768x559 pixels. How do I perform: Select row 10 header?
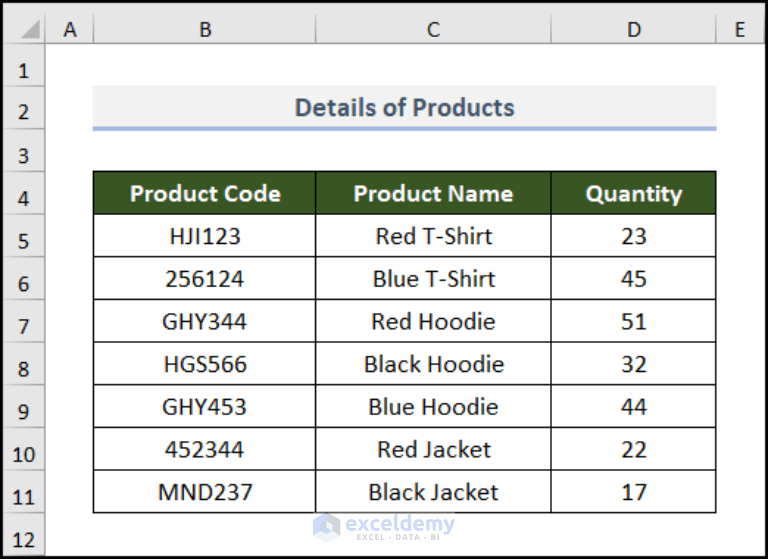(x=24, y=449)
